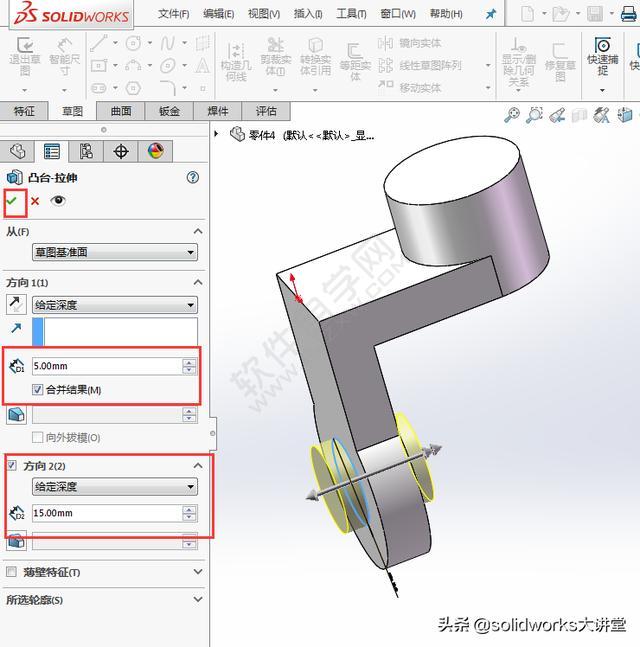Click the Quick Snaps icon
The width and height of the screenshot is (640, 647).
coord(602,57)
